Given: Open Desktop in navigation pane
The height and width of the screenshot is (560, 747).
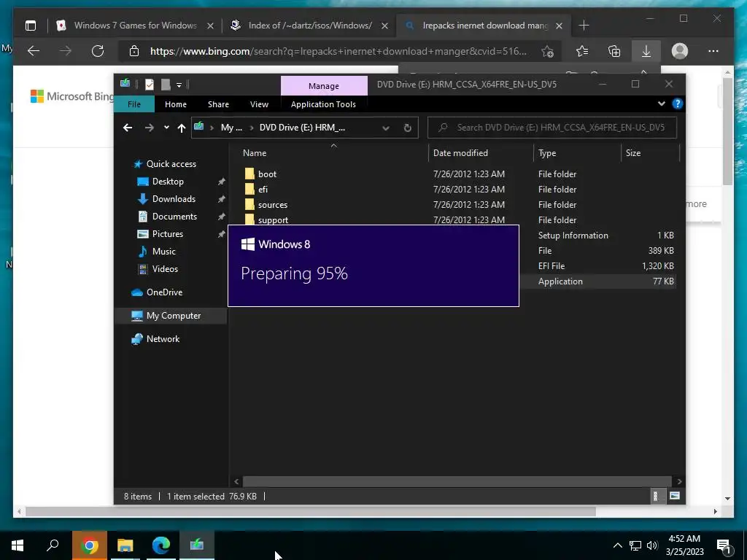Looking at the screenshot, I should pos(168,182).
